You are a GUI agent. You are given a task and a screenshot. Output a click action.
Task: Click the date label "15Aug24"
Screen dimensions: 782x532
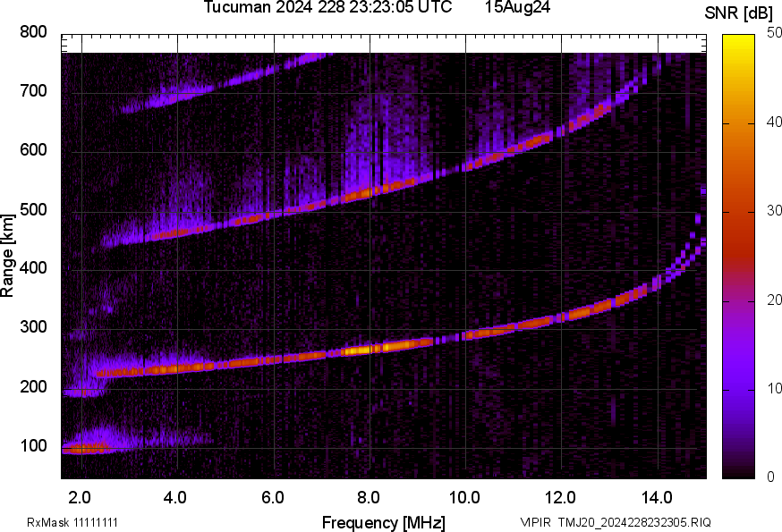pyautogui.click(x=517, y=7)
